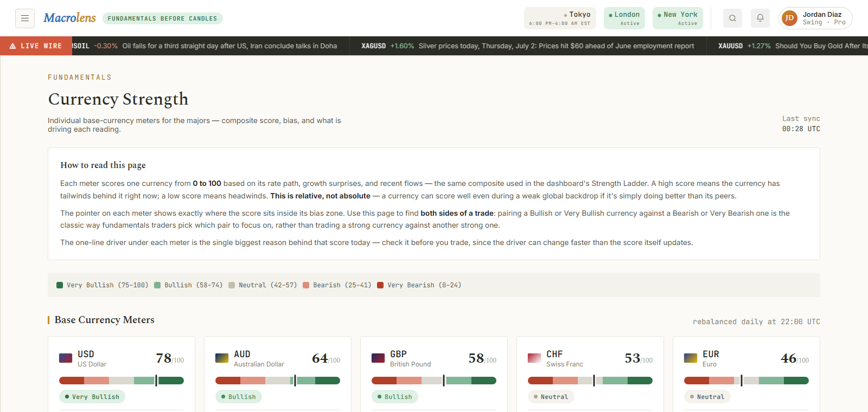The width and height of the screenshot is (868, 412).
Task: Click the AUD strength meter bar
Action: tap(278, 381)
